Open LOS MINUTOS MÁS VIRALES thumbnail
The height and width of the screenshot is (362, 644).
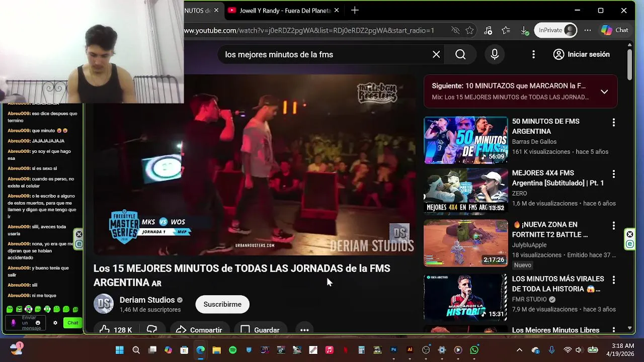pyautogui.click(x=466, y=298)
